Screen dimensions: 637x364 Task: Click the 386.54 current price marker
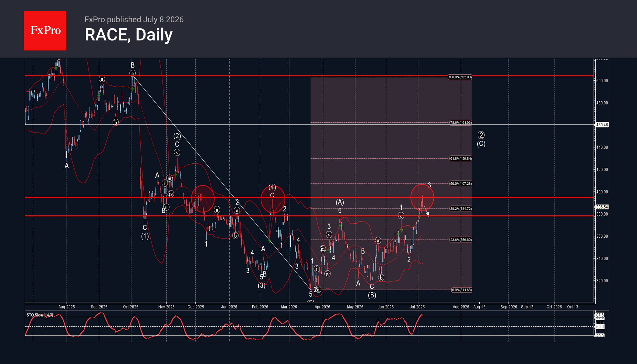602,207
